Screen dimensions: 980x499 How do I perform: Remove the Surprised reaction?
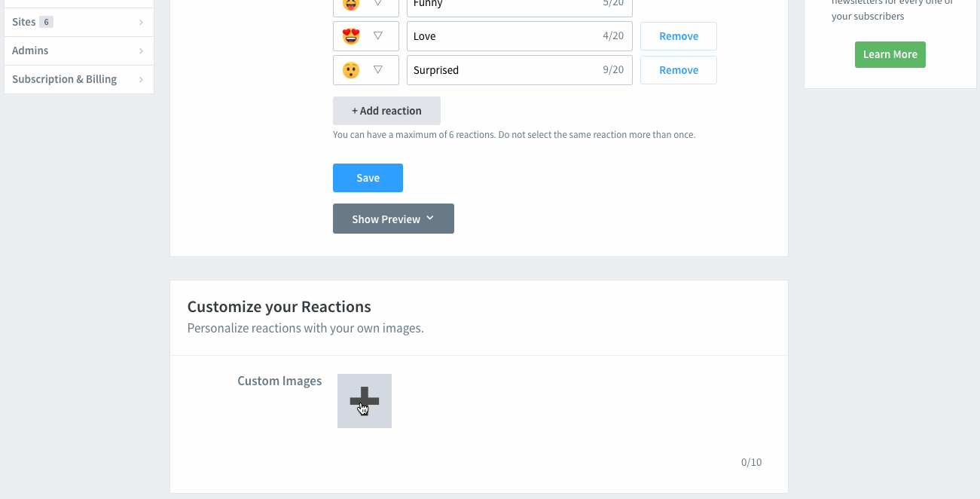[x=678, y=69]
